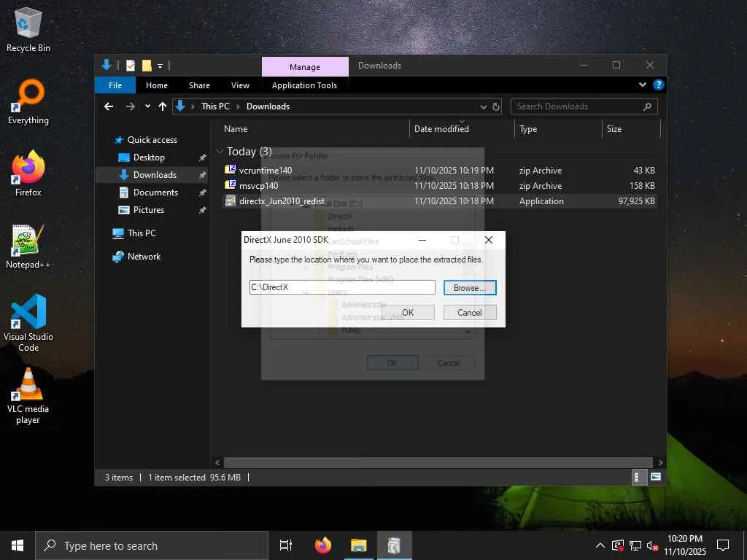Click the search magnifier icon in Explorer
747x560 pixels.
point(647,106)
